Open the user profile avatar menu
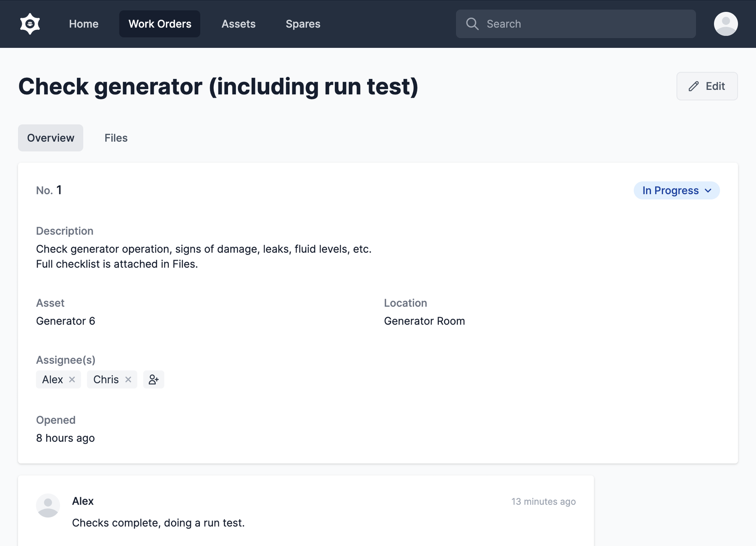 tap(725, 24)
